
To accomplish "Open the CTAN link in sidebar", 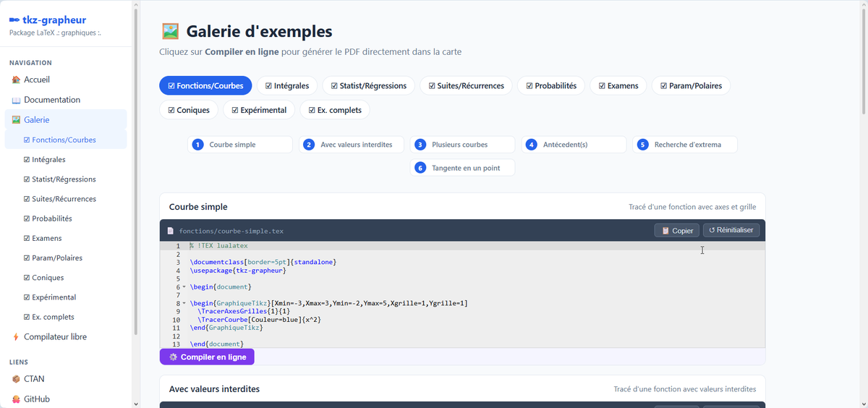I will (66, 378).
